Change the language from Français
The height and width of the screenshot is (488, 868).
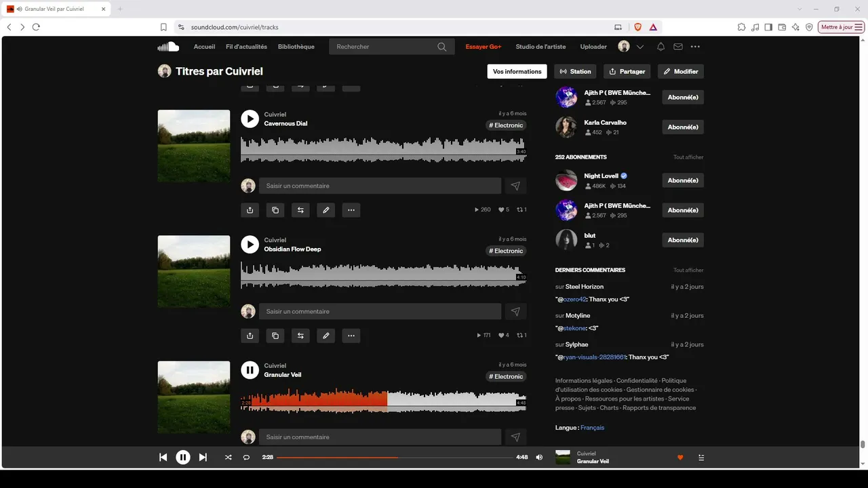(592, 428)
